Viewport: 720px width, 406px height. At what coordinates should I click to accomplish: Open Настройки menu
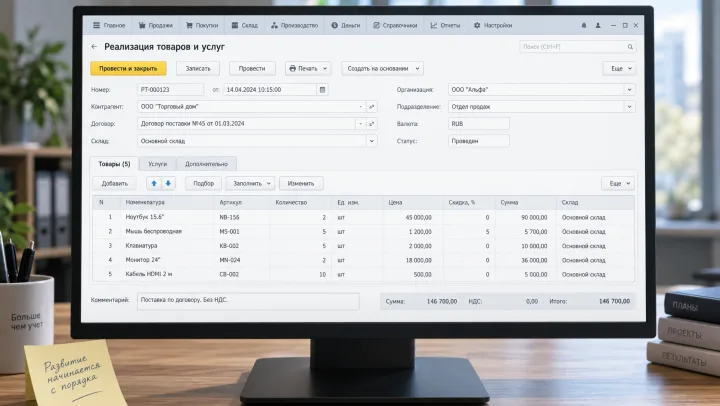[493, 25]
